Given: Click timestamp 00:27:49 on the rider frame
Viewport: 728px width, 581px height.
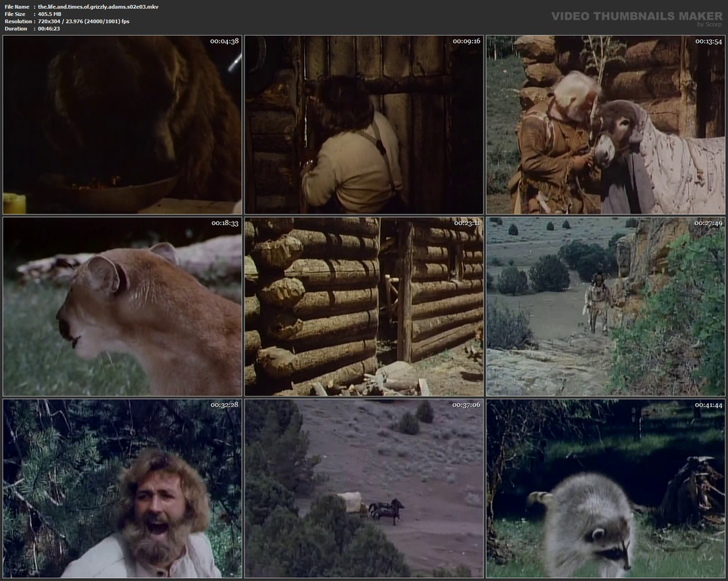Looking at the screenshot, I should pos(708,223).
